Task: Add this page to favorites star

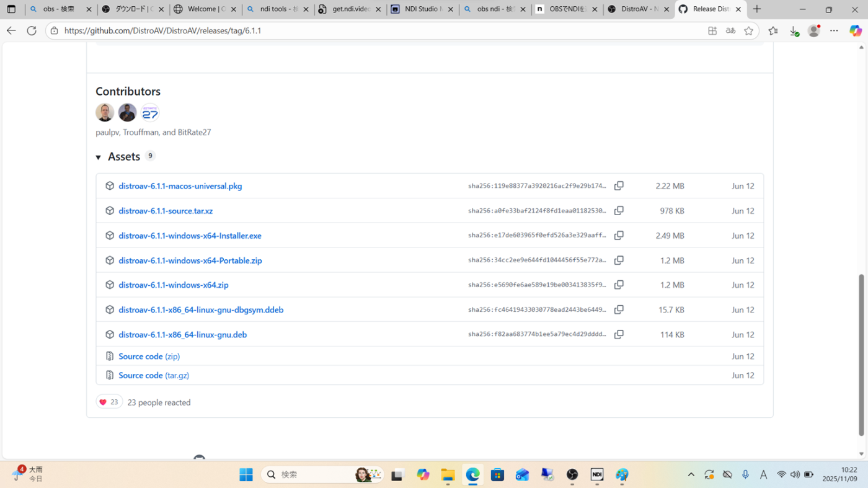Action: [x=749, y=30]
